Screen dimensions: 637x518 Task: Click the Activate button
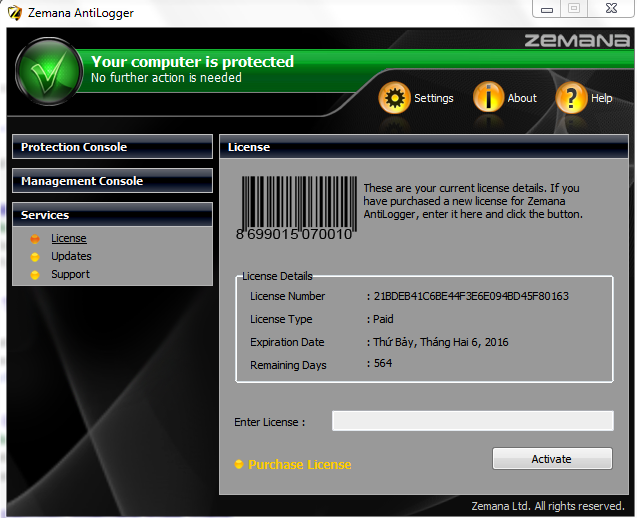pos(552,459)
